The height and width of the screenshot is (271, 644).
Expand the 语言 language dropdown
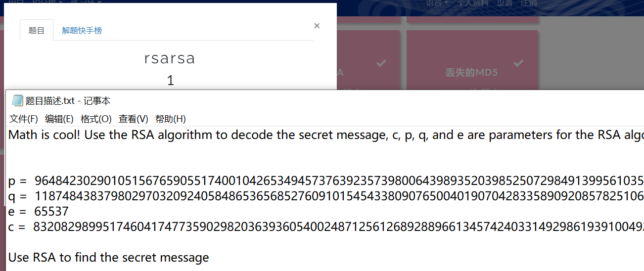[x=437, y=3]
